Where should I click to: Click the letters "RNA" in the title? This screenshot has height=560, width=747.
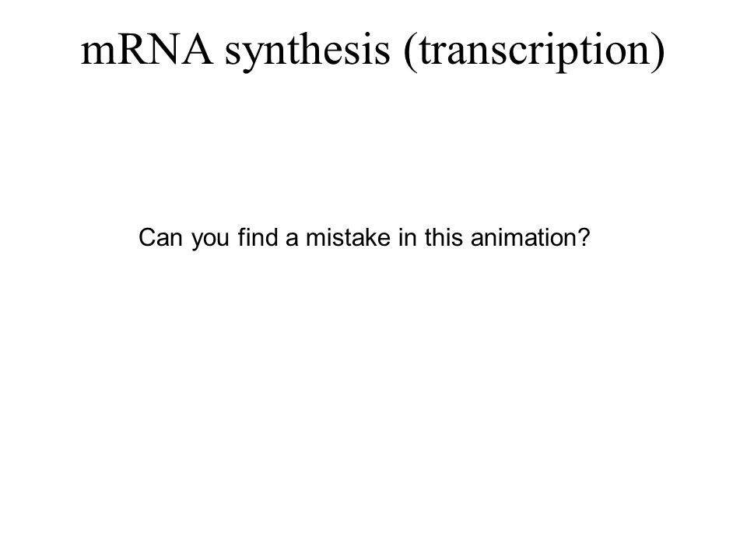coord(164,50)
